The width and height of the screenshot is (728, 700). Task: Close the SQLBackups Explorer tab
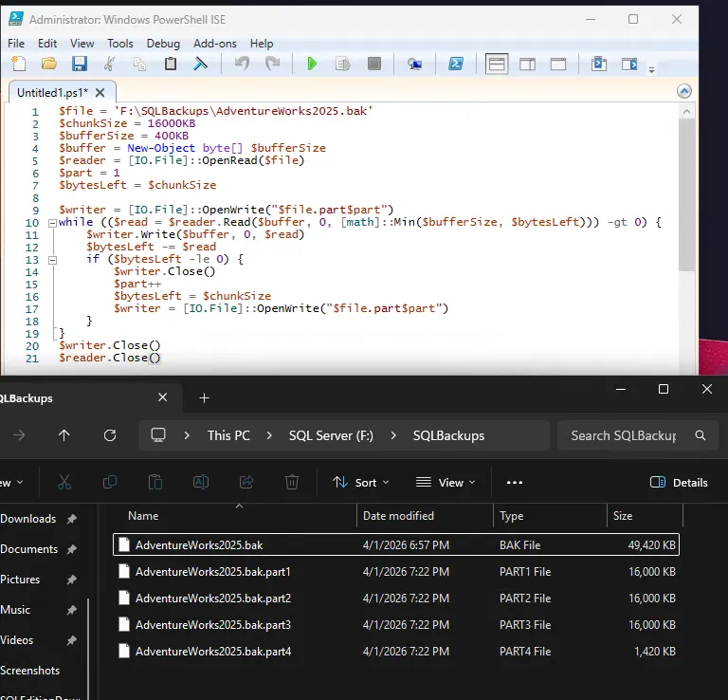click(162, 397)
